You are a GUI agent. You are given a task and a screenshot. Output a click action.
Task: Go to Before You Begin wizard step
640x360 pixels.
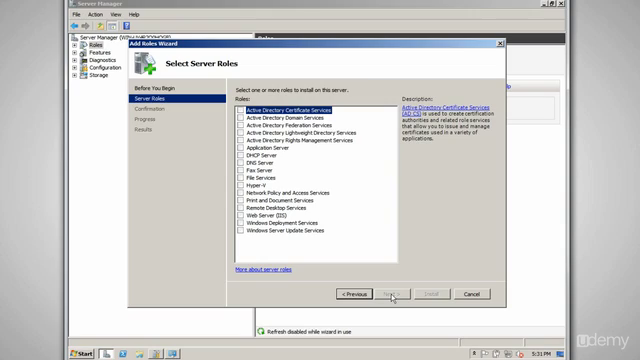pyautogui.click(x=155, y=88)
